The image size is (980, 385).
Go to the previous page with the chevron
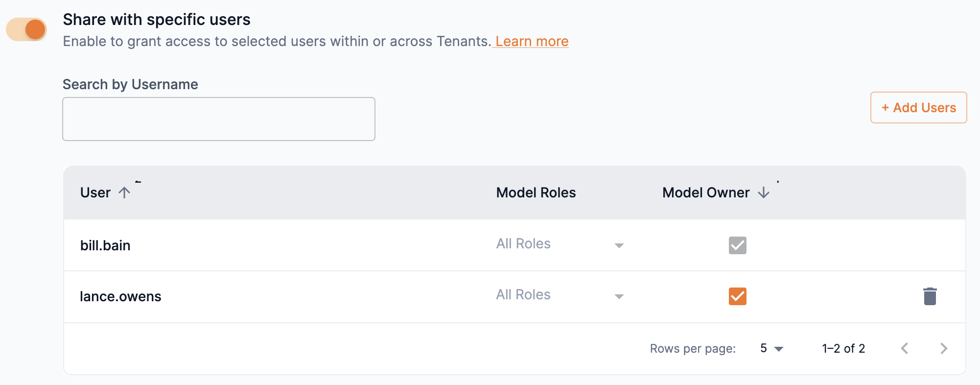[x=905, y=348]
